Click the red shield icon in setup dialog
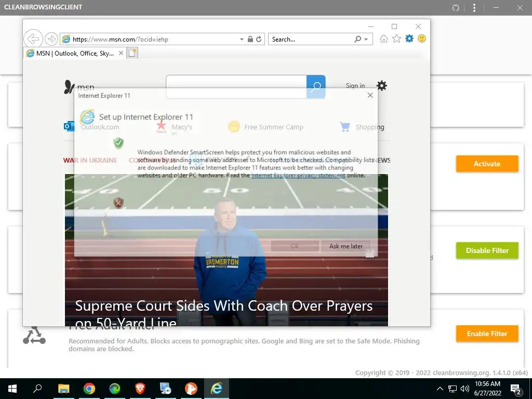Viewport: 532px width, 399px height. pyautogui.click(x=118, y=203)
